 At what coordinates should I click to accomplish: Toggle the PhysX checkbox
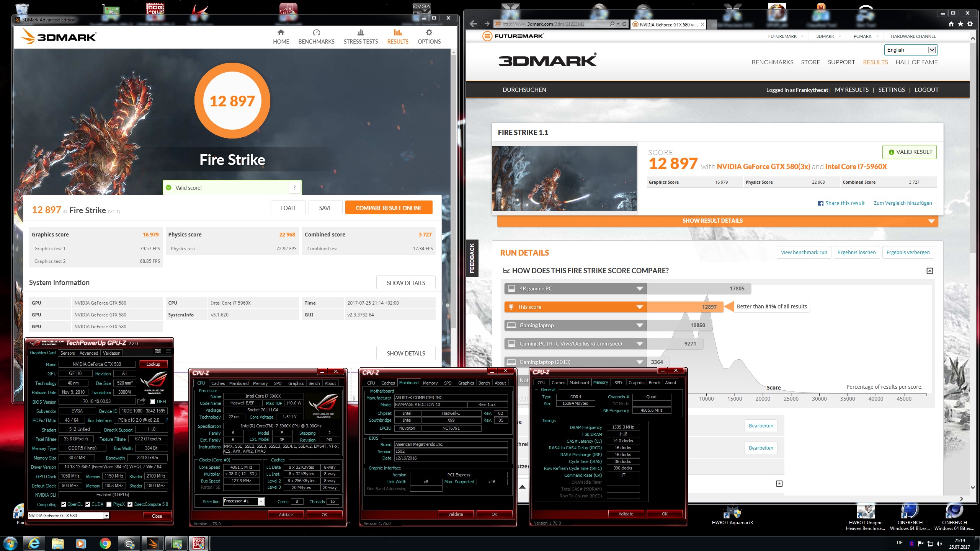pos(109,504)
